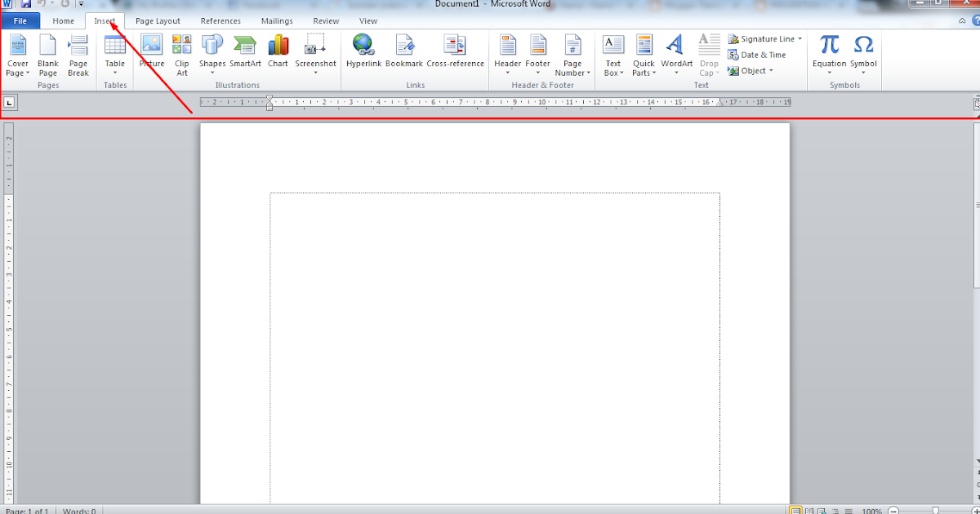Insert a SmartArt graphic

[x=245, y=49]
